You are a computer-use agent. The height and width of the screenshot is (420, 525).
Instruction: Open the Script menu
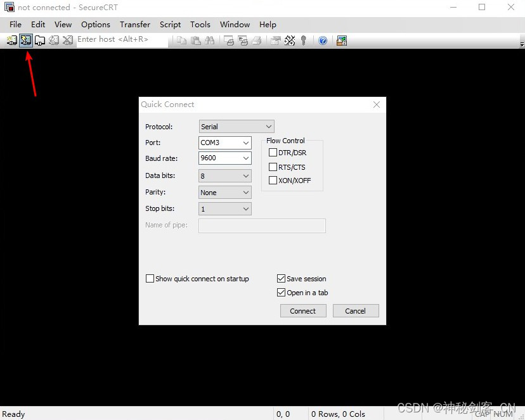[170, 25]
